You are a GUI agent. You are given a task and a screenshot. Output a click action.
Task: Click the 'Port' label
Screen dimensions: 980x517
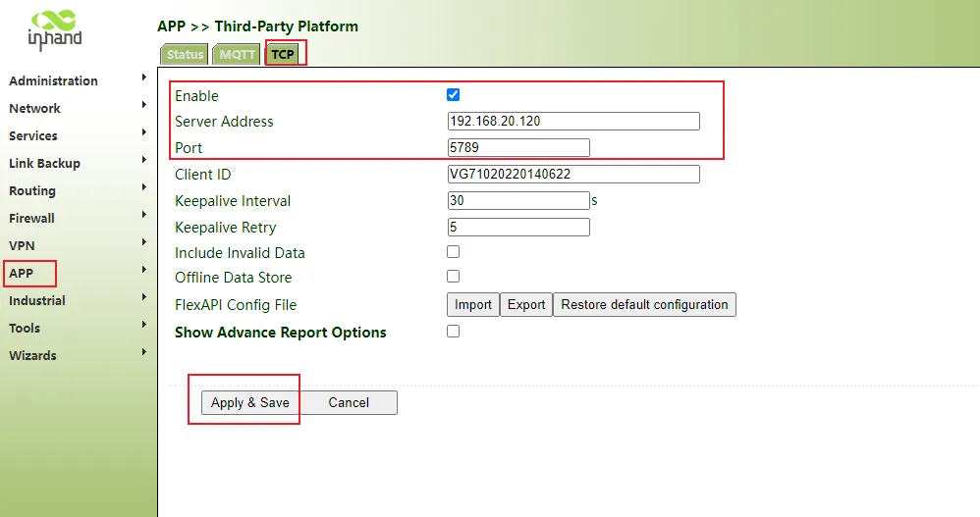189,148
